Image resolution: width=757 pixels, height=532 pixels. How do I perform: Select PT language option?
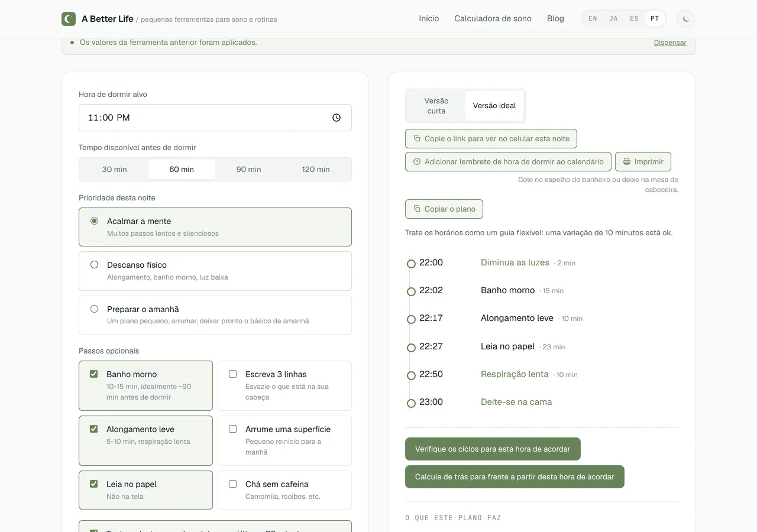click(655, 19)
